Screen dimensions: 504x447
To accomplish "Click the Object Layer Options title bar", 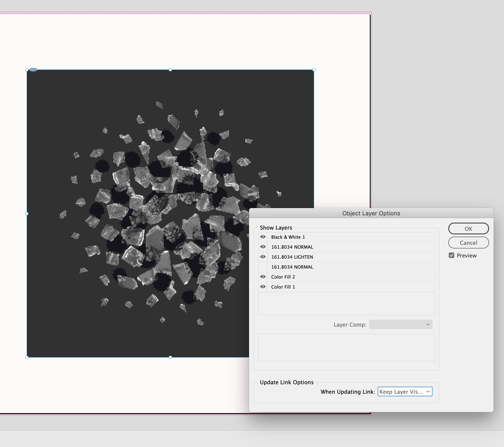I will (x=371, y=213).
